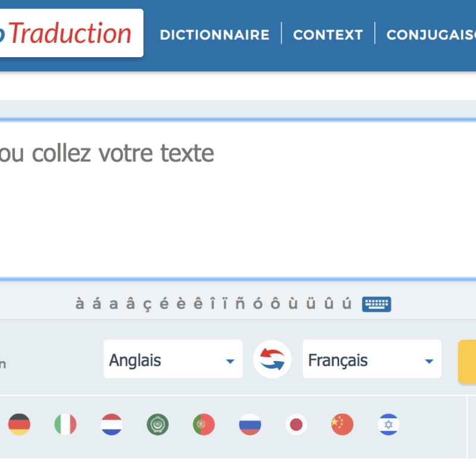Expand the Français target language dropdown
This screenshot has width=476, height=476.
pyautogui.click(x=372, y=359)
